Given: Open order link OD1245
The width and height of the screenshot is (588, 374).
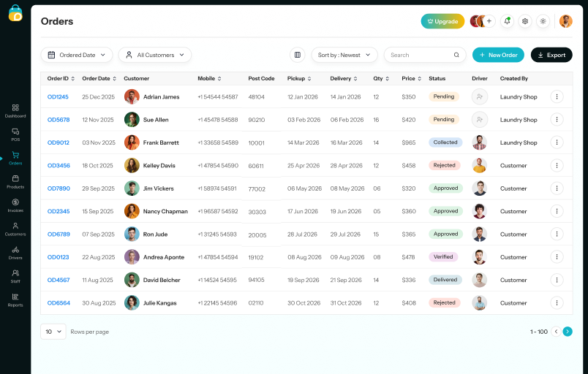Looking at the screenshot, I should point(58,96).
